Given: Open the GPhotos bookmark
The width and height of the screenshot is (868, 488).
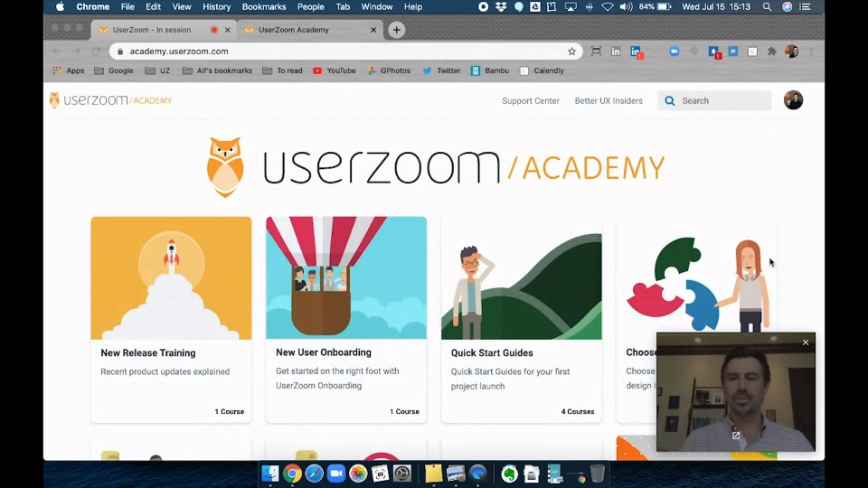Looking at the screenshot, I should [389, 70].
